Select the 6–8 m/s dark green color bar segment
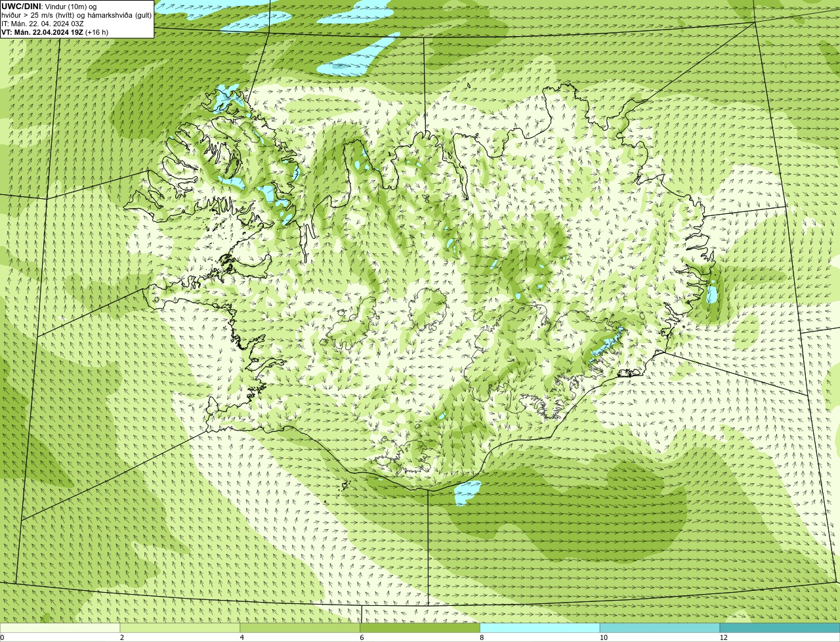The image size is (840, 642). point(420,628)
